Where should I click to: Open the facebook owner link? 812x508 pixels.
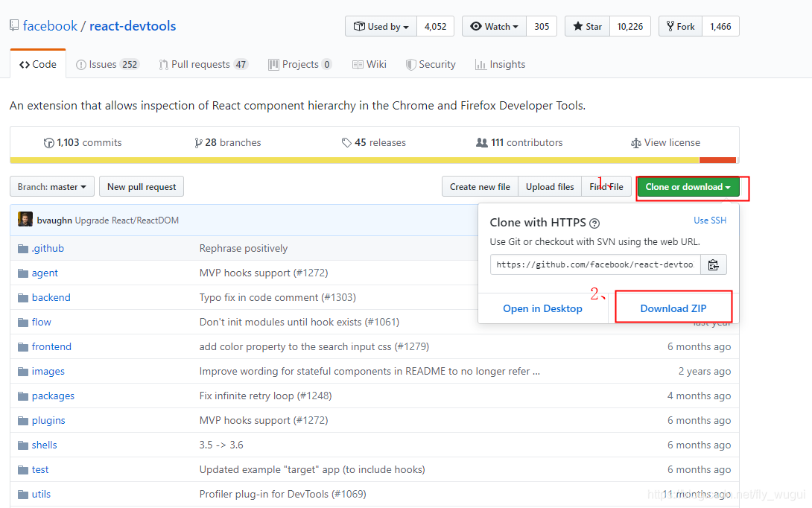(x=50, y=26)
